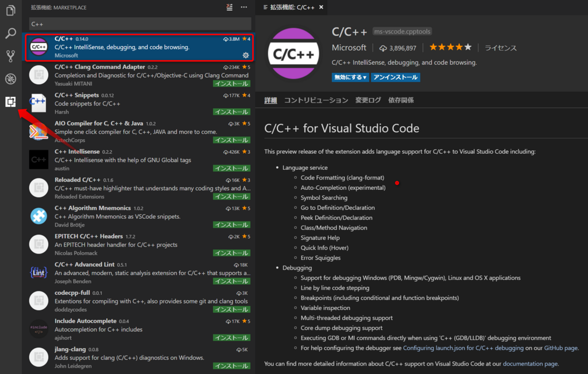
Task: Install the jlang-clang extension
Action: [232, 366]
